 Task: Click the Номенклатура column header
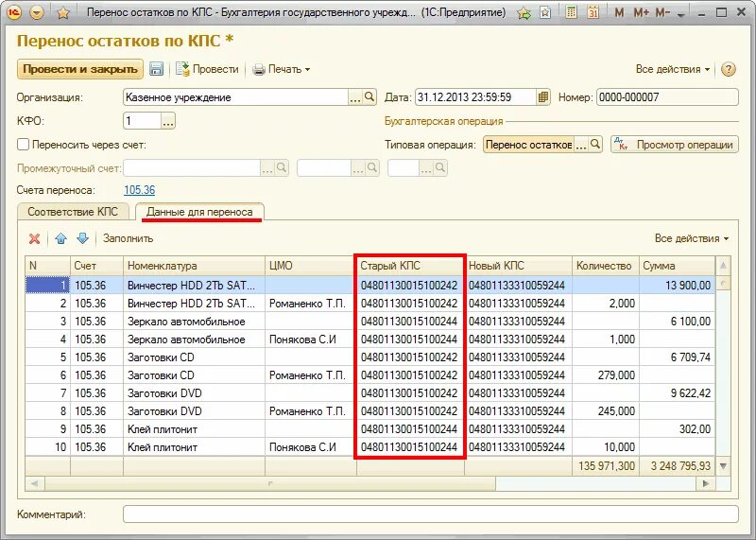194,266
